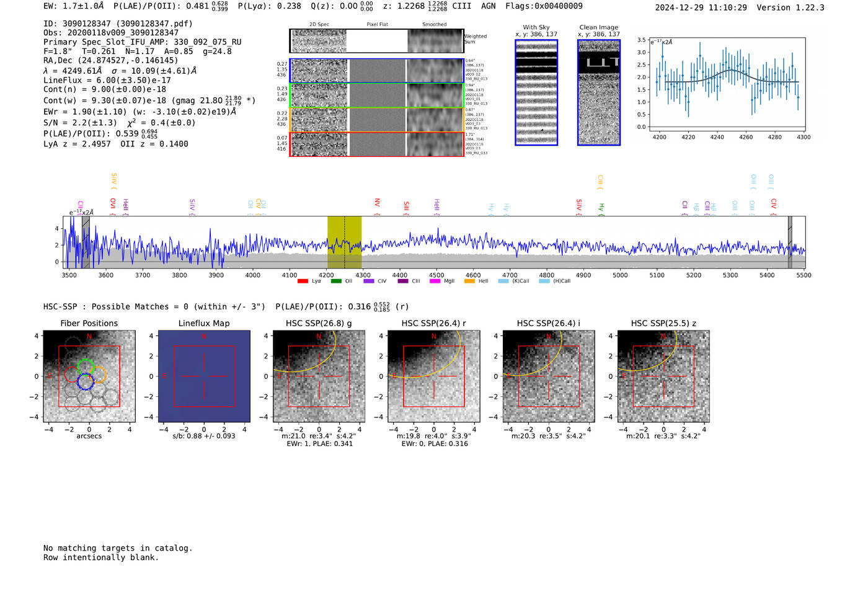The height and width of the screenshot is (591, 868).
Task: Click the 'Row intentionally blank.' text
Action: pos(101,558)
